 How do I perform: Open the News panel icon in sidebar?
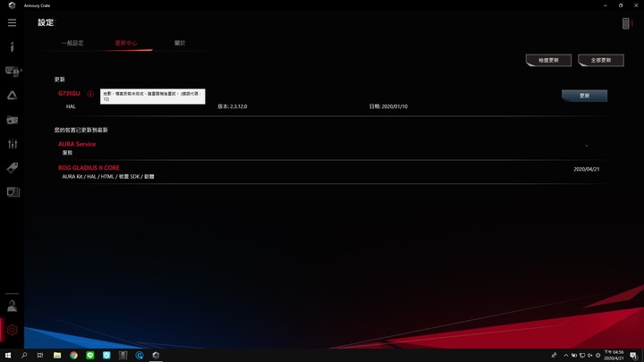(13, 191)
